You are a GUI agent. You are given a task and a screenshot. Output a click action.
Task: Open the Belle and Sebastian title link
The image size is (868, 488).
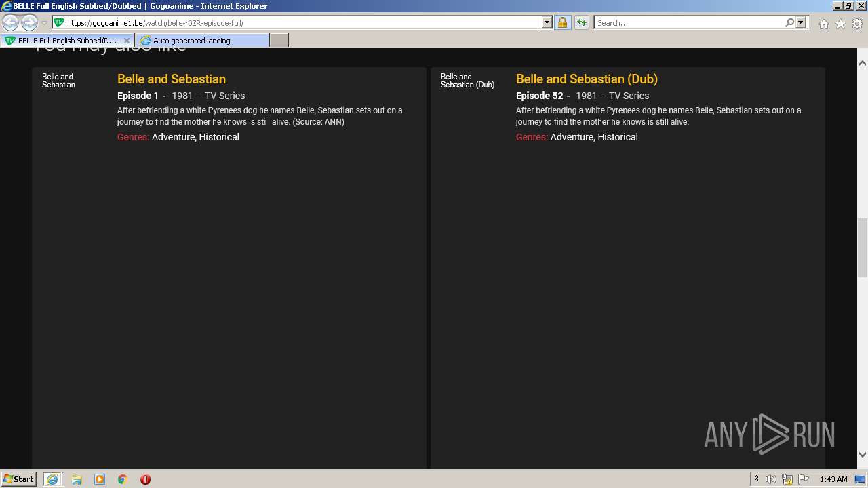click(x=172, y=79)
